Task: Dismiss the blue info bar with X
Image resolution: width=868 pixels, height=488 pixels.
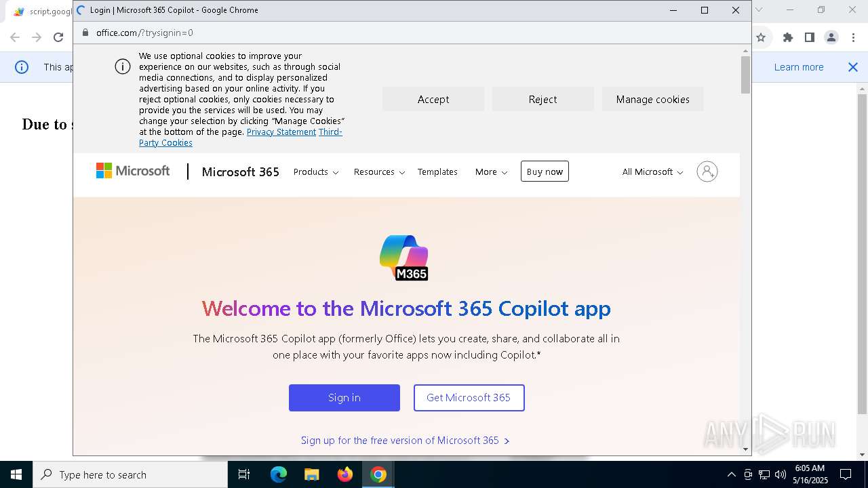Action: 853,67
